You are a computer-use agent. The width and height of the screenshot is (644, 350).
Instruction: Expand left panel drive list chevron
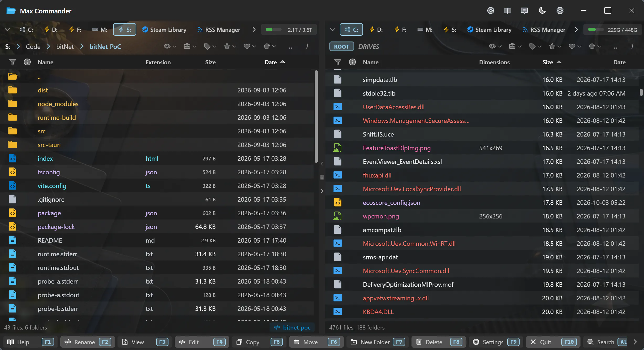[x=8, y=30]
